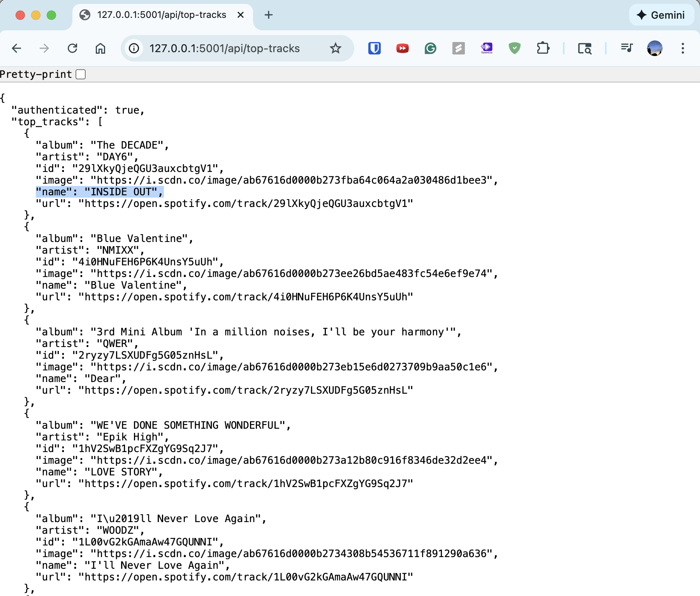Open the SpeedUp extension
Image resolution: width=700 pixels, height=596 pixels.
(486, 48)
